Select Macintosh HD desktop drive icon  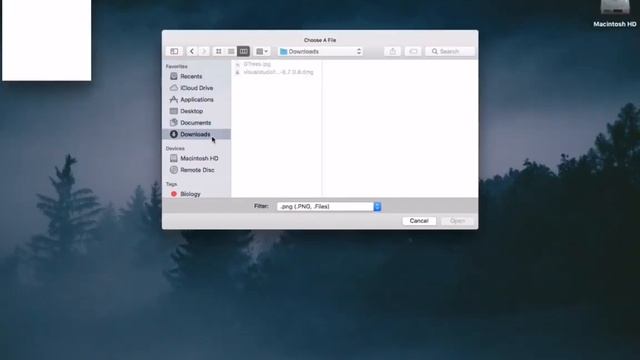click(615, 13)
